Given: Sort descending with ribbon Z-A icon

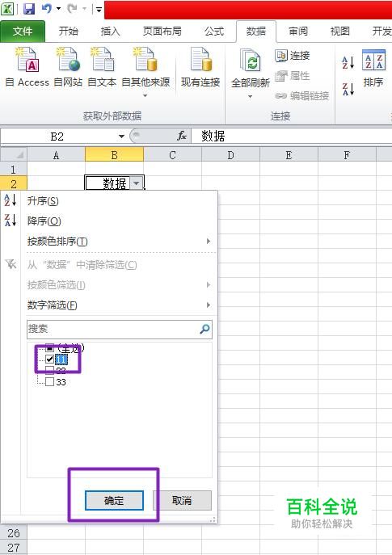Looking at the screenshot, I should [x=348, y=89].
